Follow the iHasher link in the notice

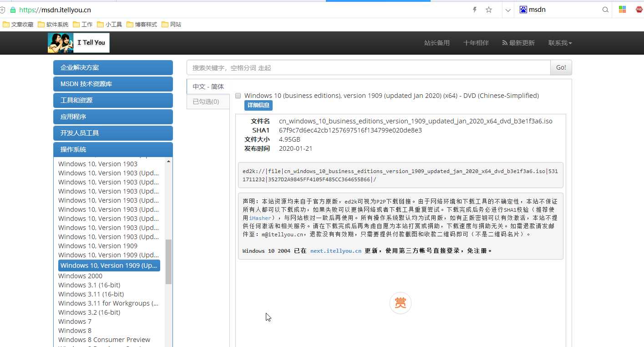click(260, 218)
